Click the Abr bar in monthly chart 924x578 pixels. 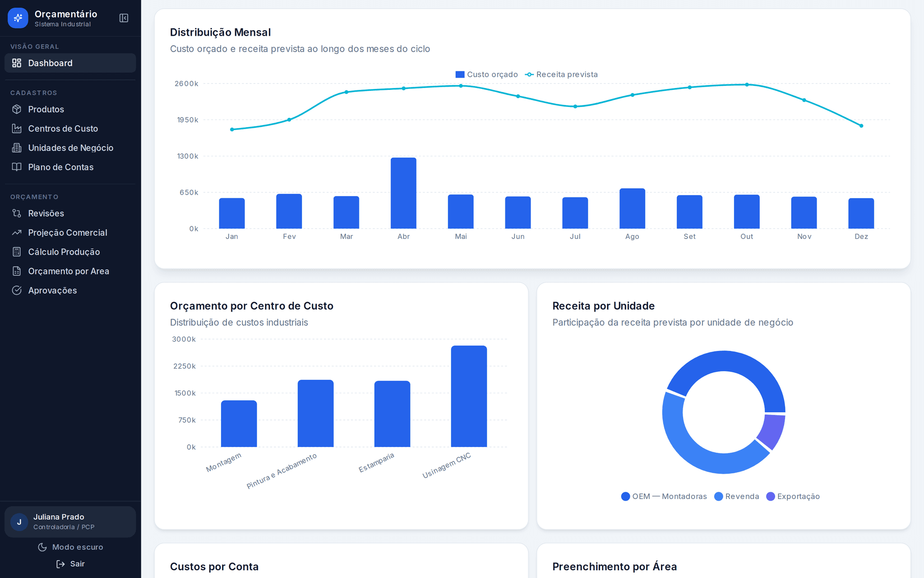(x=403, y=193)
